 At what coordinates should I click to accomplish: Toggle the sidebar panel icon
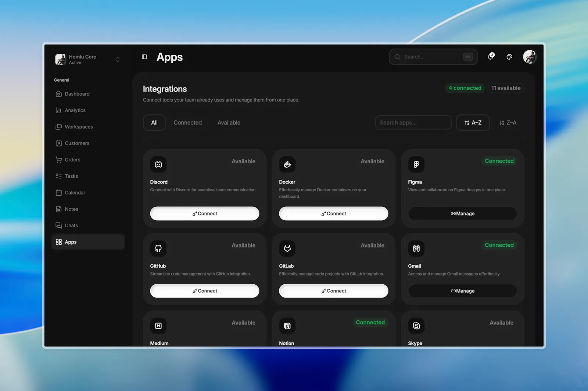pyautogui.click(x=144, y=57)
